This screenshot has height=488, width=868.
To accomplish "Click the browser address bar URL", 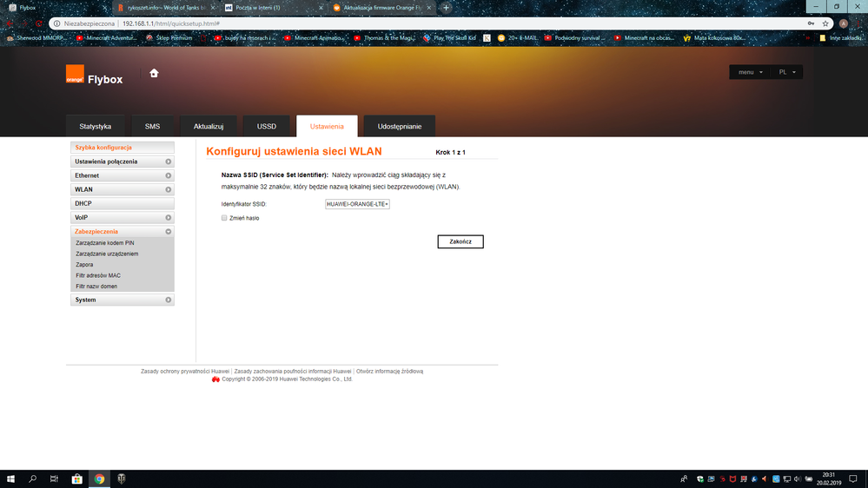I will pos(170,23).
